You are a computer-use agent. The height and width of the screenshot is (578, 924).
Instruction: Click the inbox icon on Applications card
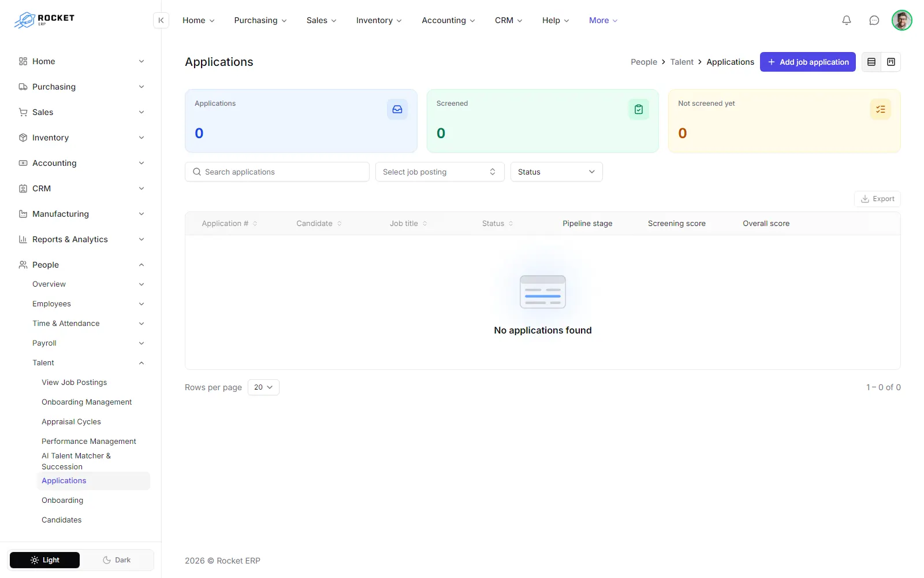(x=397, y=109)
